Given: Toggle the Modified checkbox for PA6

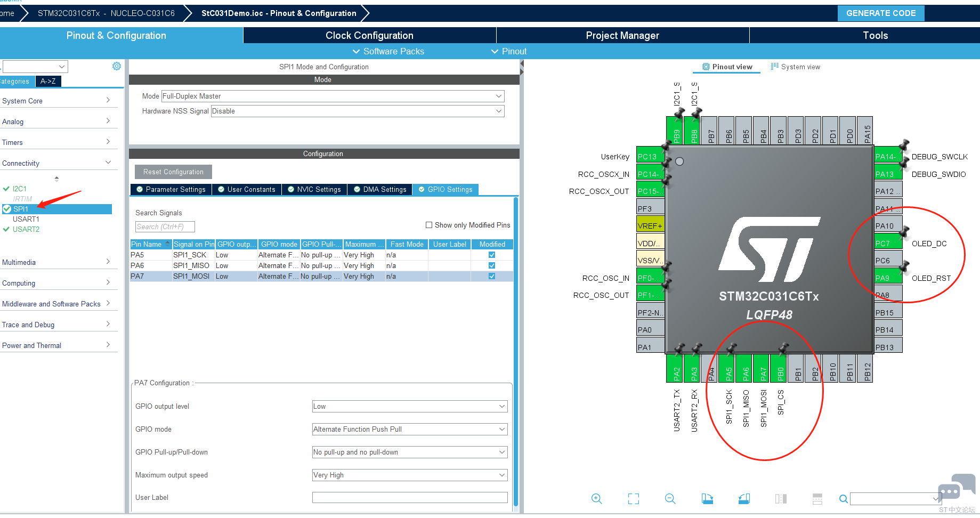Looking at the screenshot, I should 492,265.
